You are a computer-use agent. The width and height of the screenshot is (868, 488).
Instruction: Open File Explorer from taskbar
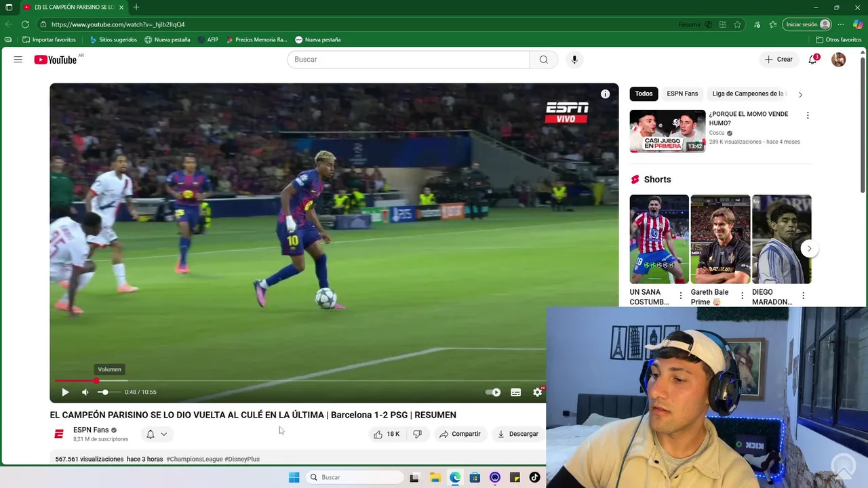[435, 477]
